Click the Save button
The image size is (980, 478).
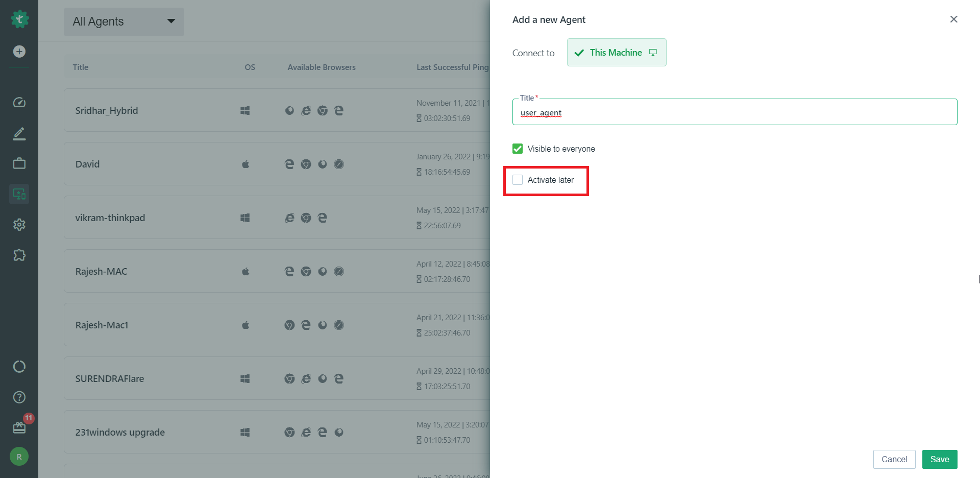940,459
